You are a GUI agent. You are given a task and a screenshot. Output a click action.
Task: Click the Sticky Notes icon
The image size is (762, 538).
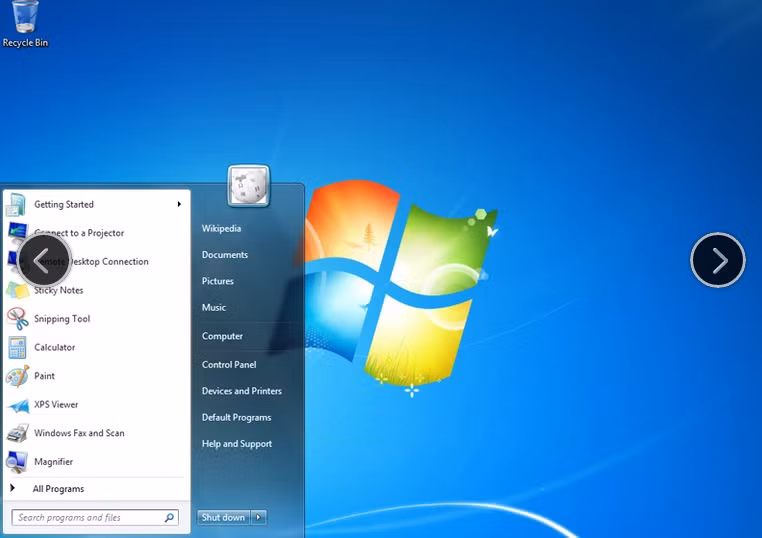[x=17, y=291]
